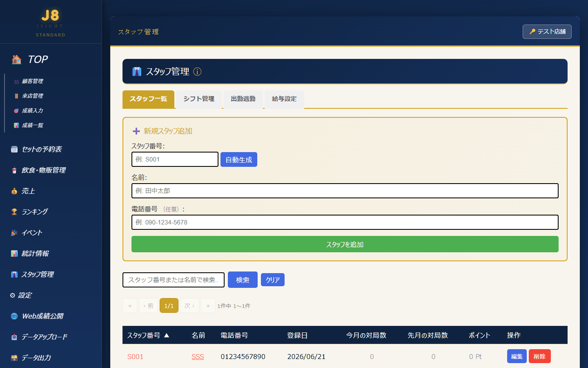Click the スタッフ管理 sidebar icon
Viewport: 588px width, 368px height.
tap(14, 274)
